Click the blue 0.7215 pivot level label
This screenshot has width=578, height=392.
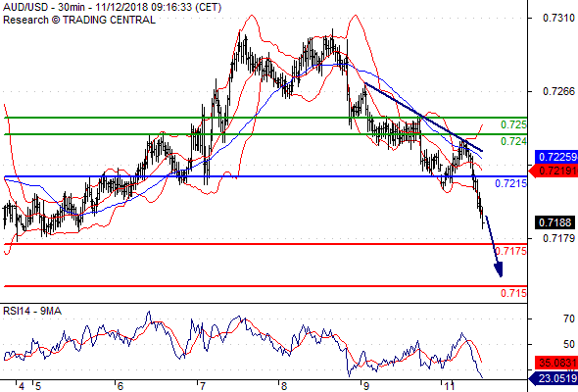[x=510, y=183]
